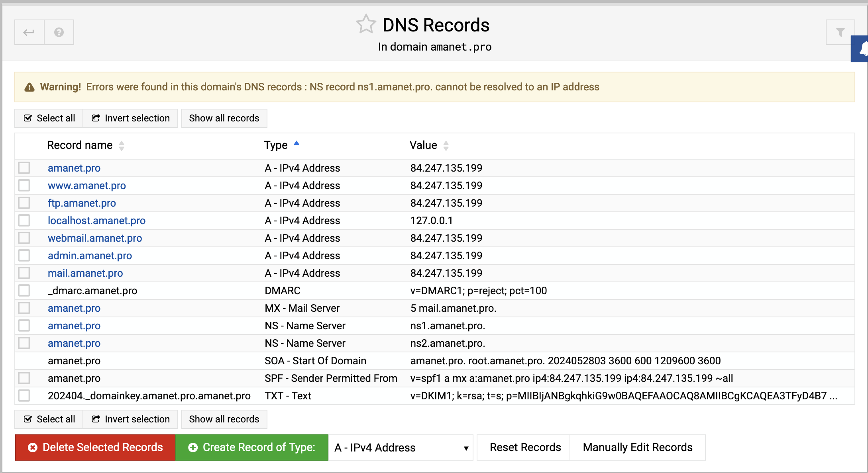Check the box for ftp.amanet.pro
This screenshot has width=868, height=473.
coord(24,203)
